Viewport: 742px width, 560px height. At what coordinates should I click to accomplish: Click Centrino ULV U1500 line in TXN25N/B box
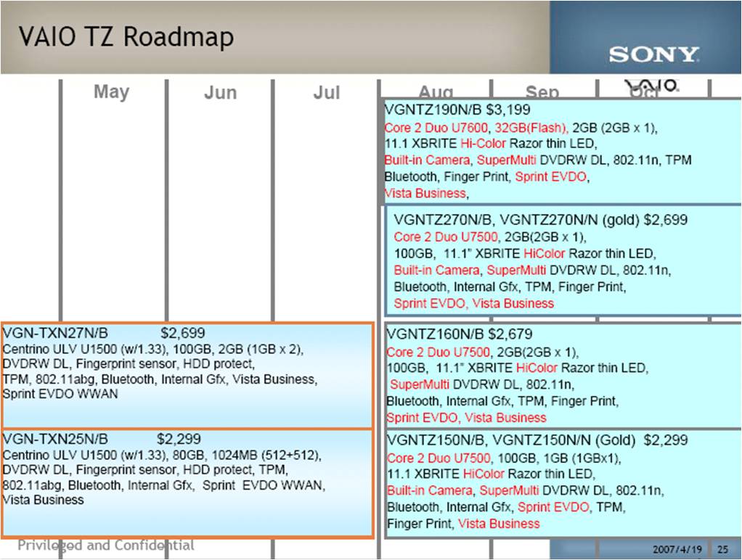pos(162,456)
